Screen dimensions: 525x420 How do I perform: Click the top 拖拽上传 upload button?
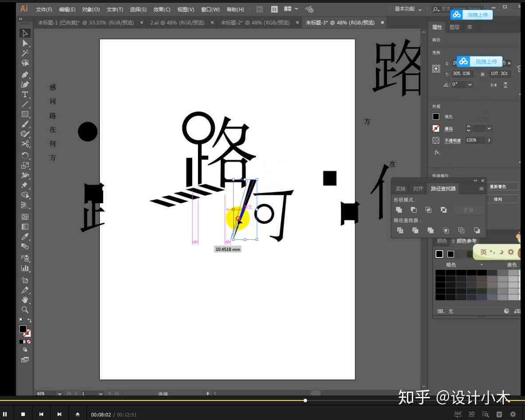[471, 15]
